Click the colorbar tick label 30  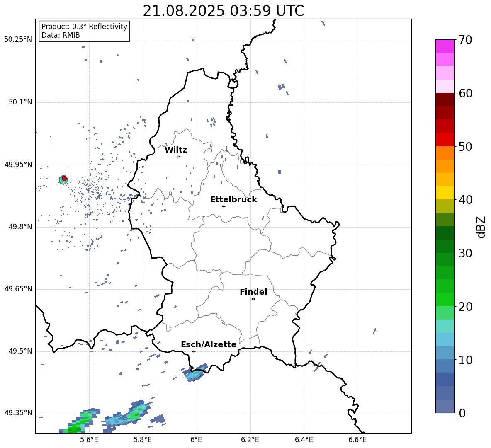[465, 253]
